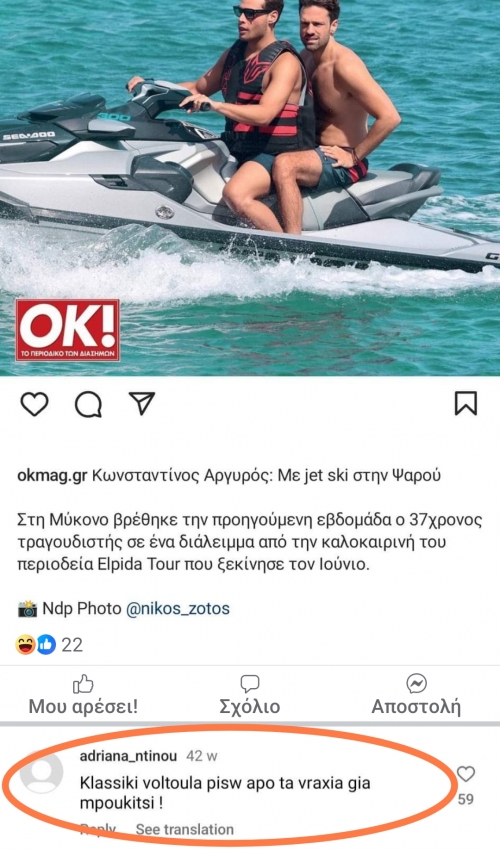Tap the laughing emoji reaction icon
500x850 pixels.
[25, 645]
